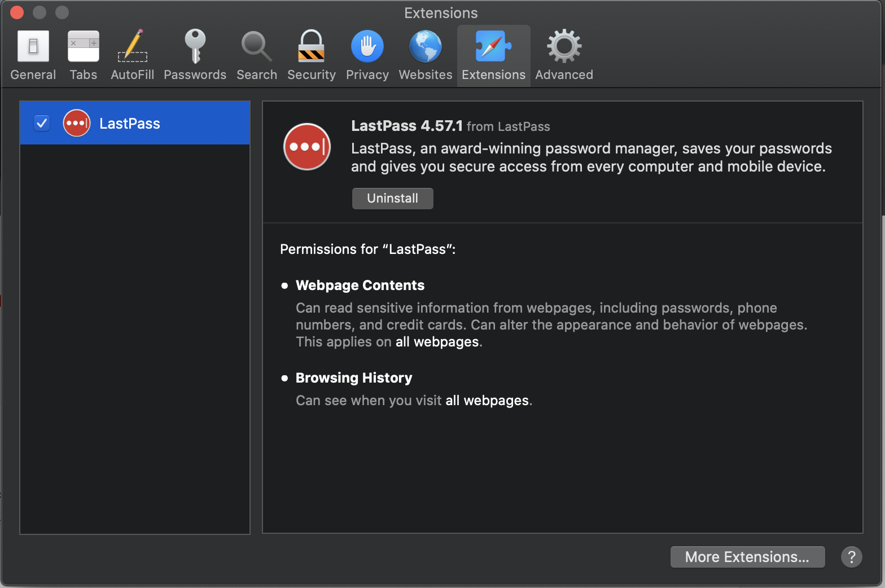Click the large LastPass logo in details

[306, 147]
